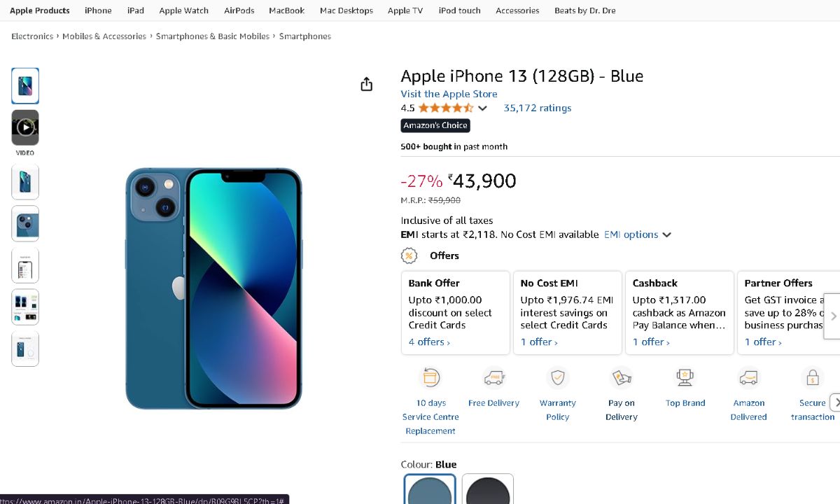Visit the Apple Store link
Screen dimensions: 840x504
[x=449, y=94]
